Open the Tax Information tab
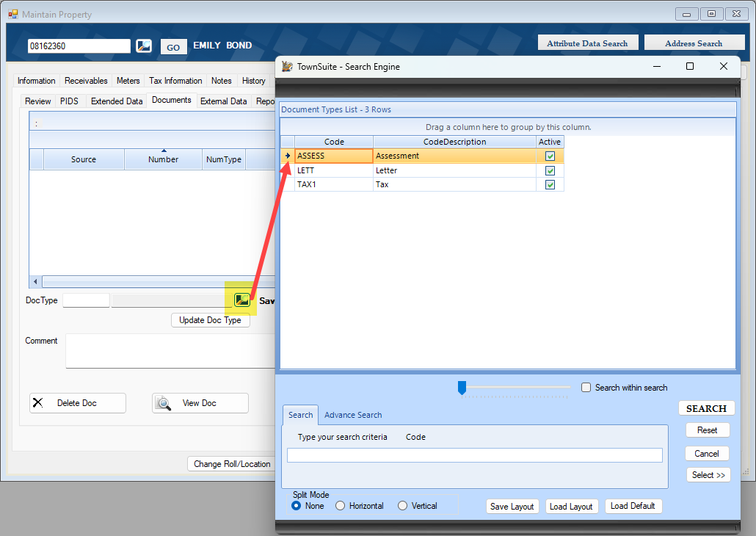Screen dimensions: 756x536 pyautogui.click(x=175, y=80)
